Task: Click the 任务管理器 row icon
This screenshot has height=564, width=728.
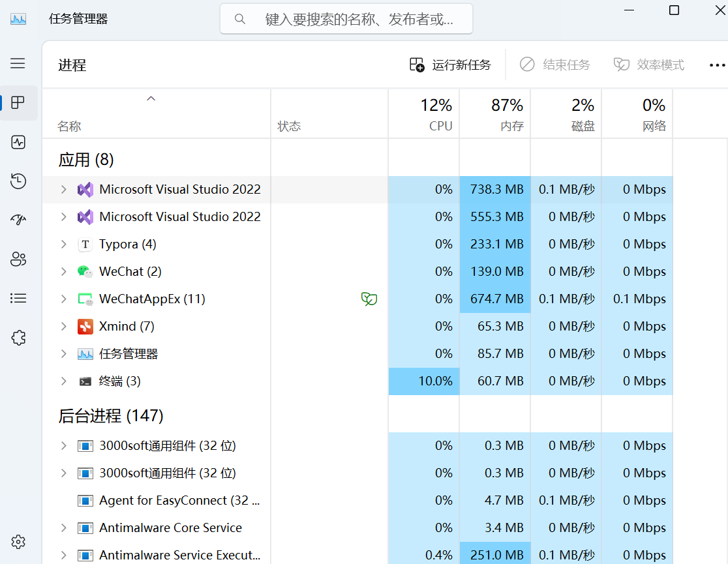Action: pyautogui.click(x=85, y=353)
